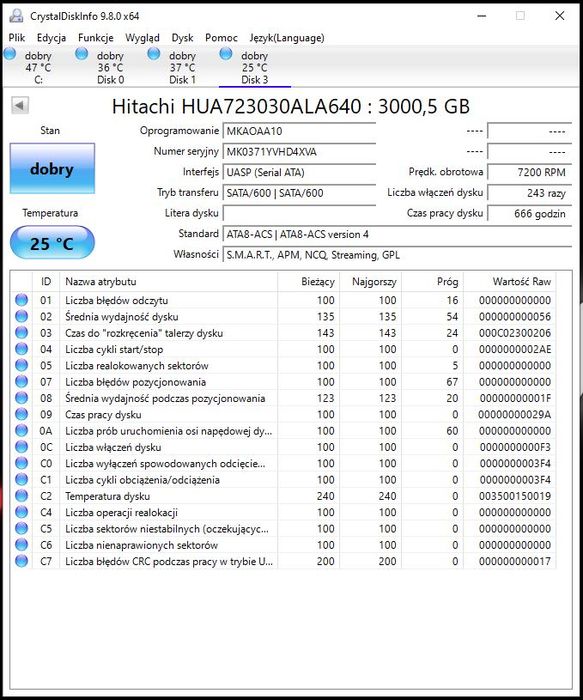The height and width of the screenshot is (700, 583).
Task: Select the Temperatura dysku attribute row
Action: pos(283,496)
